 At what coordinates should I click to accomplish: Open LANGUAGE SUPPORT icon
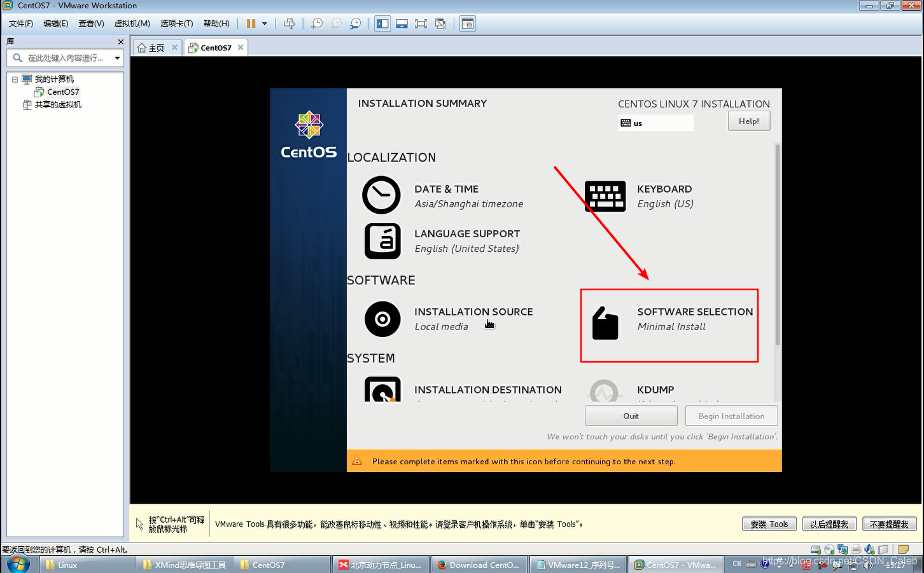[x=382, y=240]
